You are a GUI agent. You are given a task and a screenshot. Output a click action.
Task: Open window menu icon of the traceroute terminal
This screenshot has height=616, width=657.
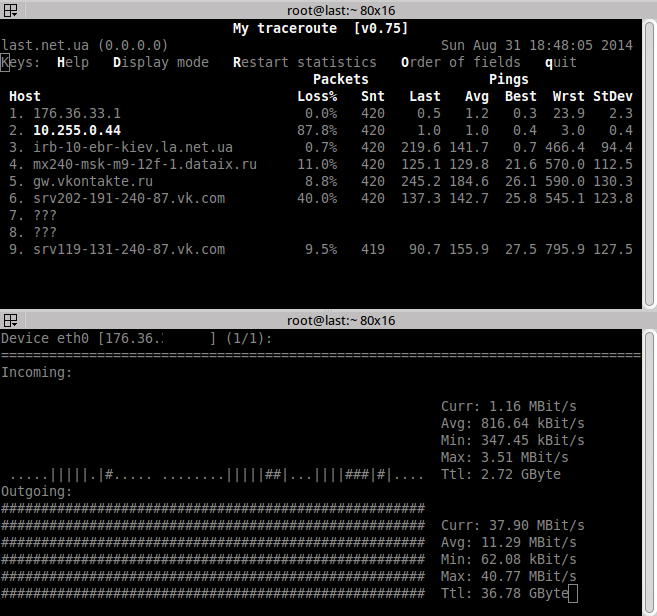coord(10,10)
